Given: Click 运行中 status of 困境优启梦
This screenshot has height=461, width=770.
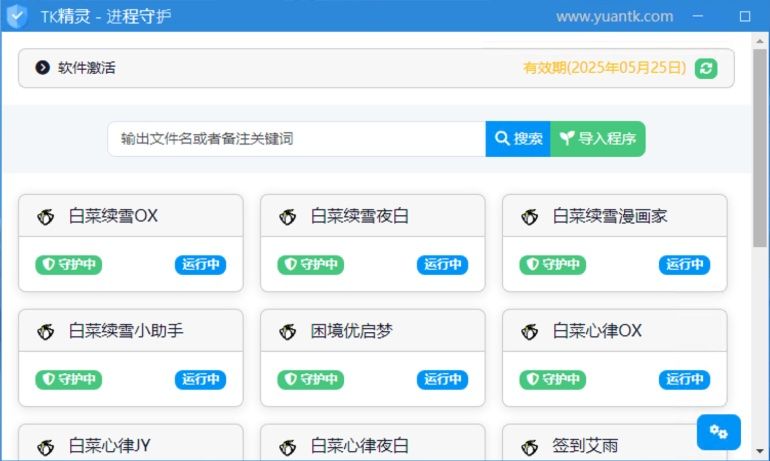Looking at the screenshot, I should (442, 380).
